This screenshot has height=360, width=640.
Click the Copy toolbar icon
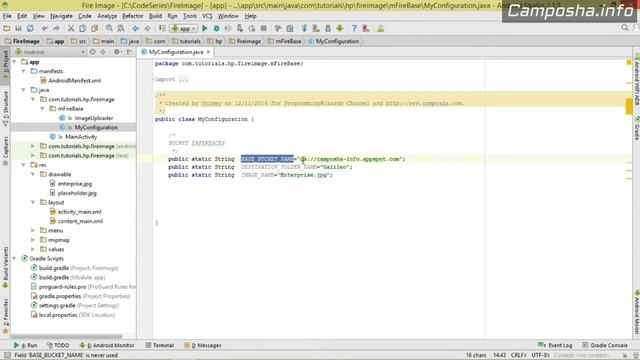pos(82,28)
